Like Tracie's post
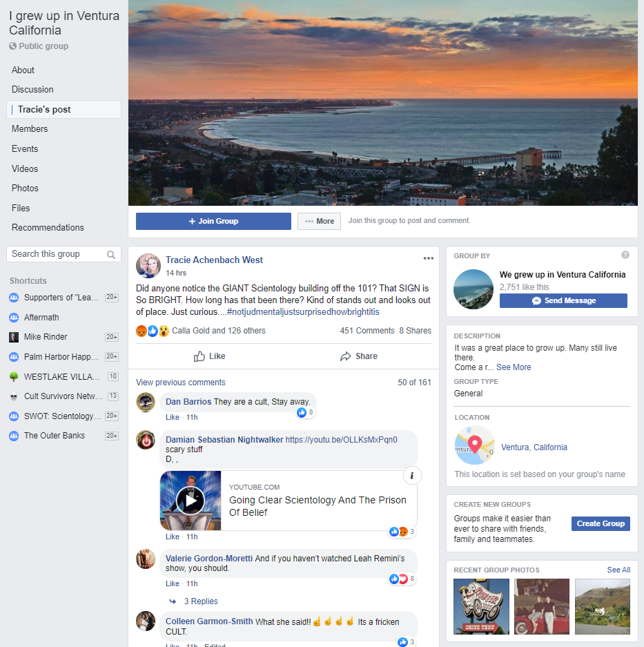This screenshot has width=644, height=647. pos(210,356)
